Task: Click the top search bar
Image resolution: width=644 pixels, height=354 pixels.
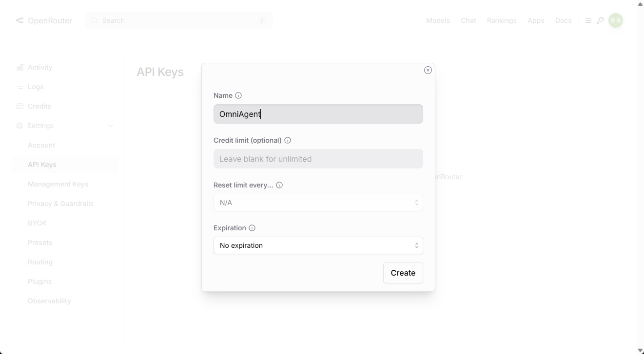Action: pos(178,20)
